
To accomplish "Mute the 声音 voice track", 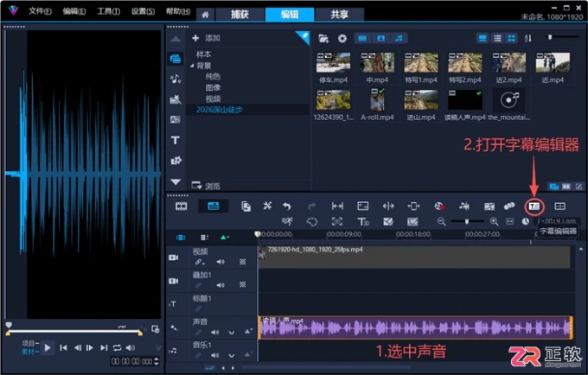I will coord(214,333).
